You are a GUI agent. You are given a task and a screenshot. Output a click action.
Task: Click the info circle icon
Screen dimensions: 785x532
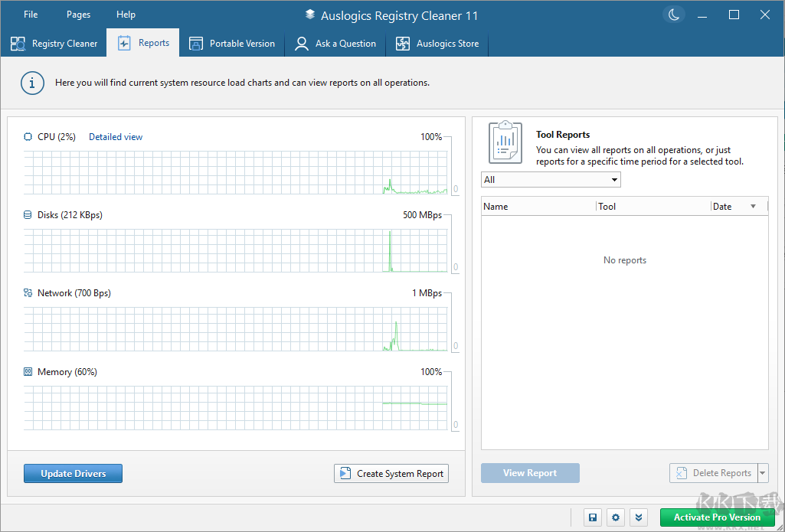pyautogui.click(x=32, y=83)
